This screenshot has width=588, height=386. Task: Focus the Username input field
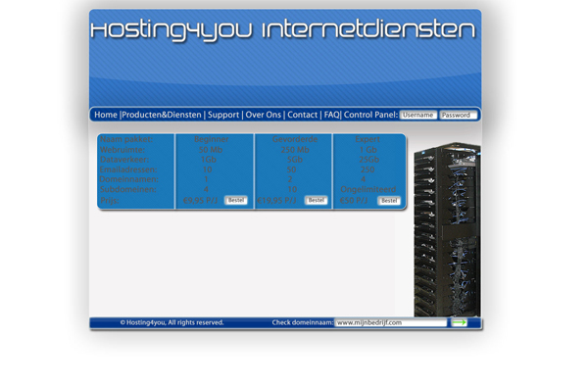tap(418, 115)
